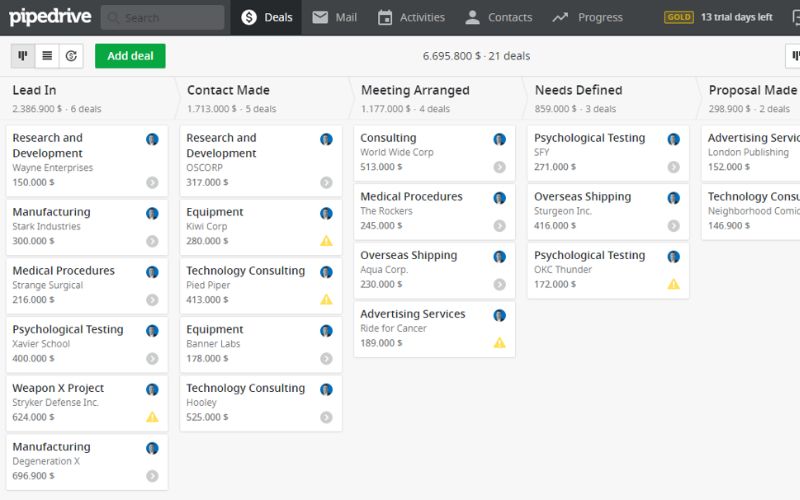
Task: Click owner avatar on Hooley deal
Action: coord(326,390)
